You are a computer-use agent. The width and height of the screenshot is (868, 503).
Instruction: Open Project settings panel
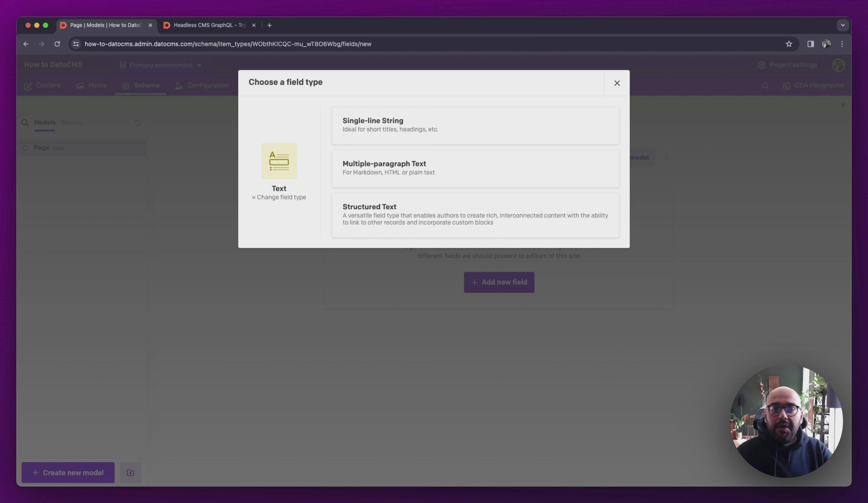[787, 65]
